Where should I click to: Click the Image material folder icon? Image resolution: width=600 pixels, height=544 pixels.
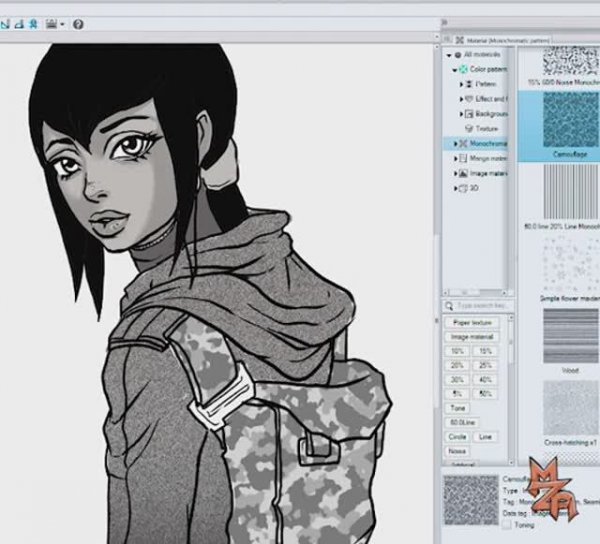coord(463,173)
